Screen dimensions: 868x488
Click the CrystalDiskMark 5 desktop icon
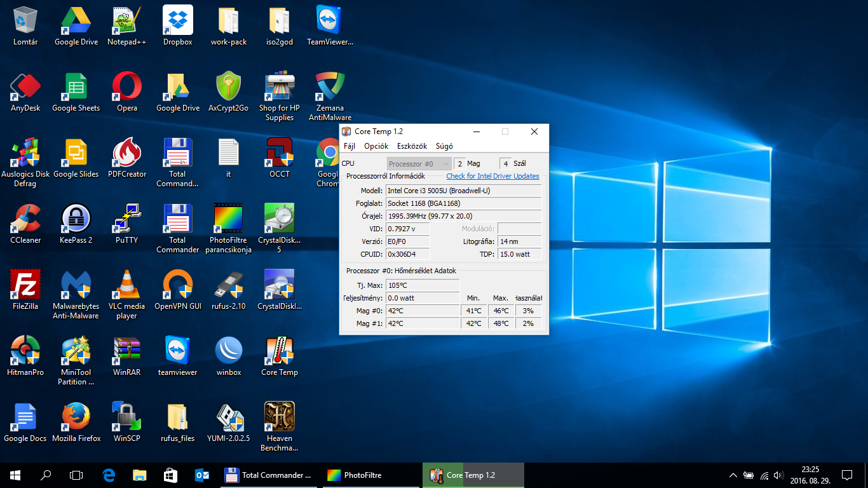pyautogui.click(x=279, y=219)
